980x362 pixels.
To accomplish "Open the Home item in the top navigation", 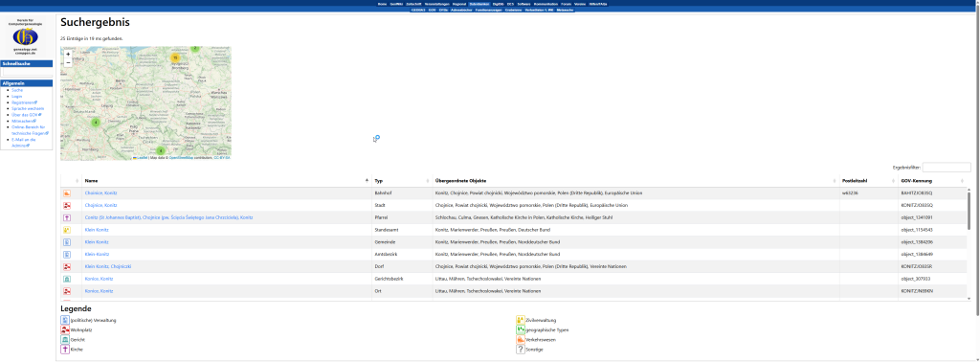I will click(x=382, y=4).
